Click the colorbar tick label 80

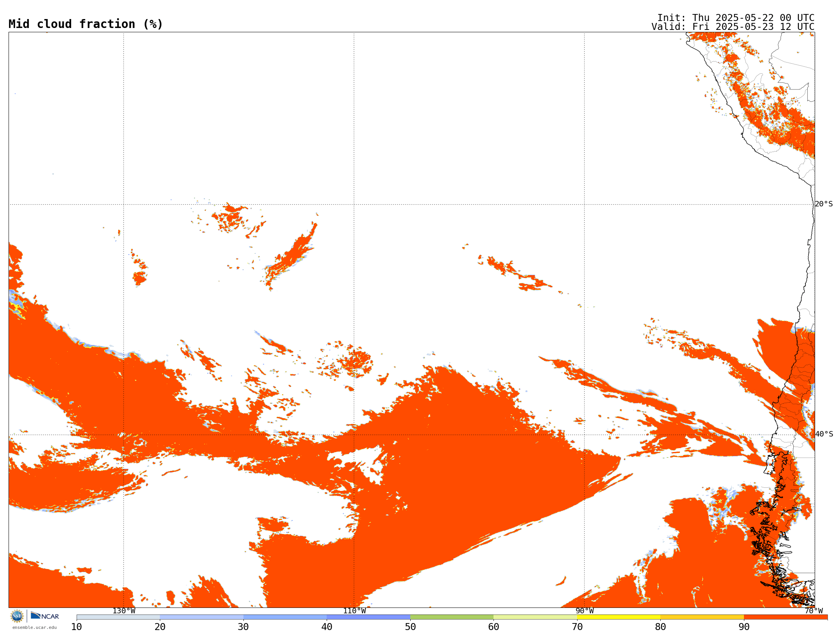(x=661, y=627)
